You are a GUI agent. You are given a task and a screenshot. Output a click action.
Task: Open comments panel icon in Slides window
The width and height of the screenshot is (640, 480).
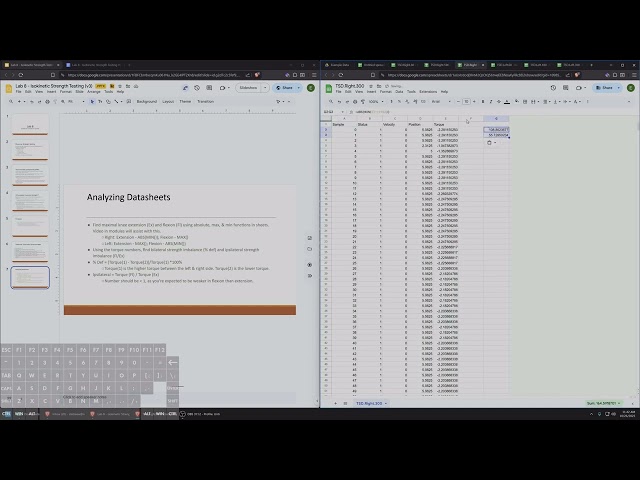[209, 88]
